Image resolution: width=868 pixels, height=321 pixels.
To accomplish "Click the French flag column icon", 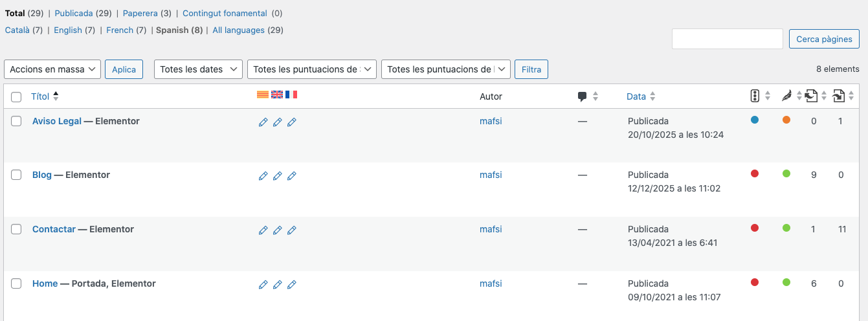I will (x=291, y=94).
